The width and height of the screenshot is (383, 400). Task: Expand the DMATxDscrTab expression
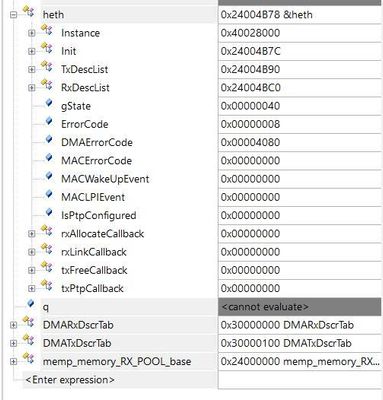[x=13, y=343]
